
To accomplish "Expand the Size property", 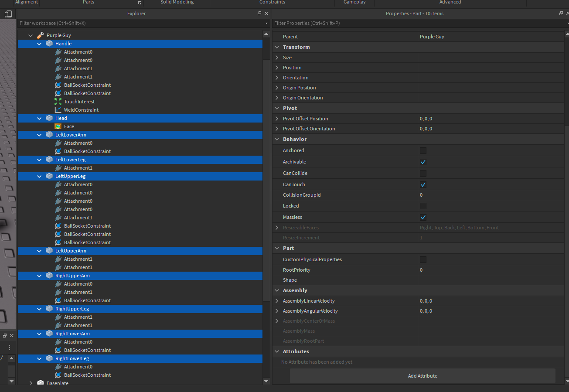I will pos(277,58).
